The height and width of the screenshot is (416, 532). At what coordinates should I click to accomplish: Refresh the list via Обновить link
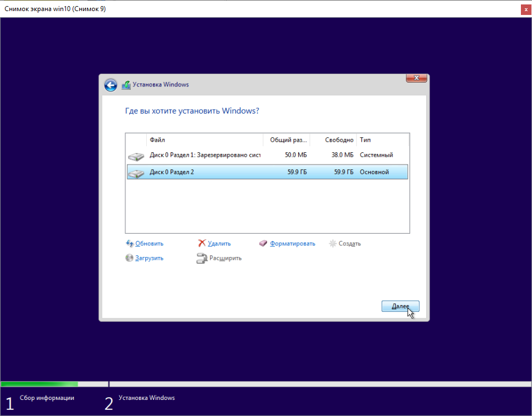[149, 243]
